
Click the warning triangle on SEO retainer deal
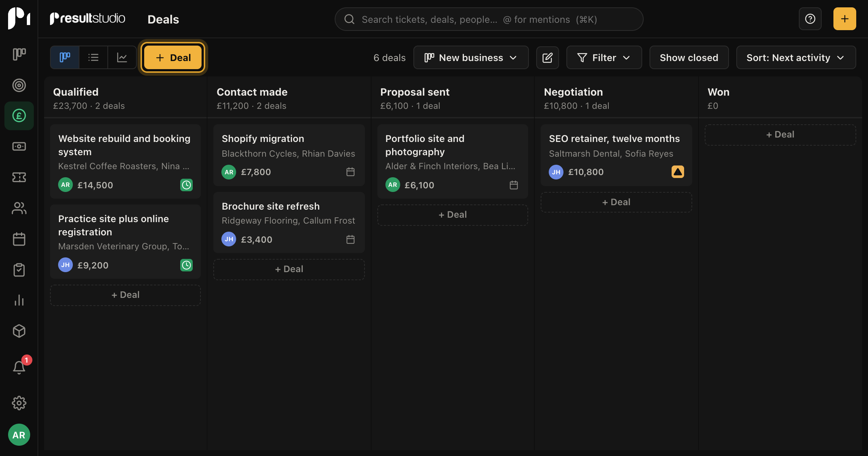pyautogui.click(x=677, y=172)
